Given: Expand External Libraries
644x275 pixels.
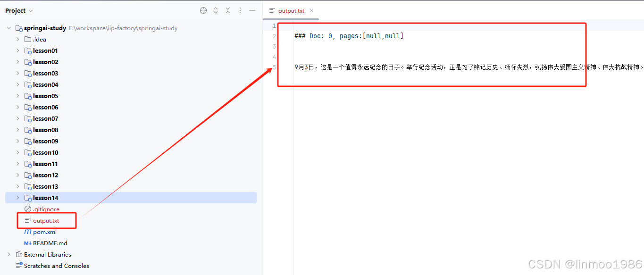Looking at the screenshot, I should [8, 254].
